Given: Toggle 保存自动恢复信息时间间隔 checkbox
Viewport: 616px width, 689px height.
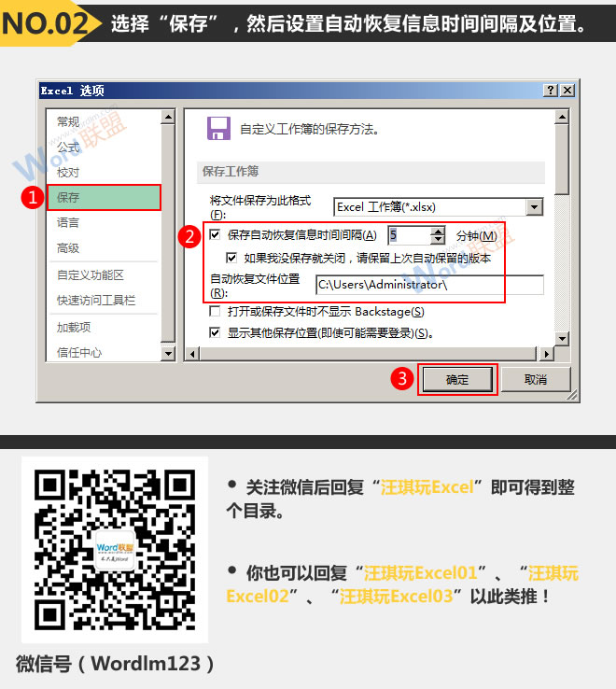Looking at the screenshot, I should click(x=215, y=234).
